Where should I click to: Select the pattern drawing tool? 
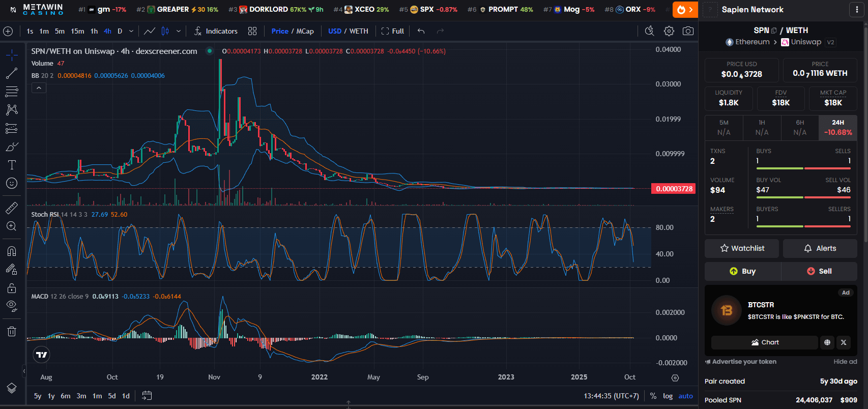point(12,110)
